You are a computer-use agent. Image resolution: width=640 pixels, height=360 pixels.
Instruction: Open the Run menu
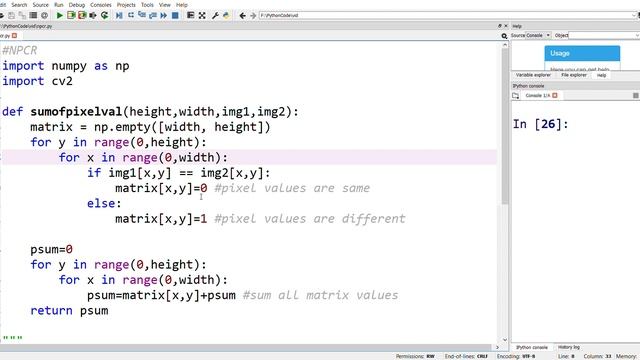[x=59, y=5]
